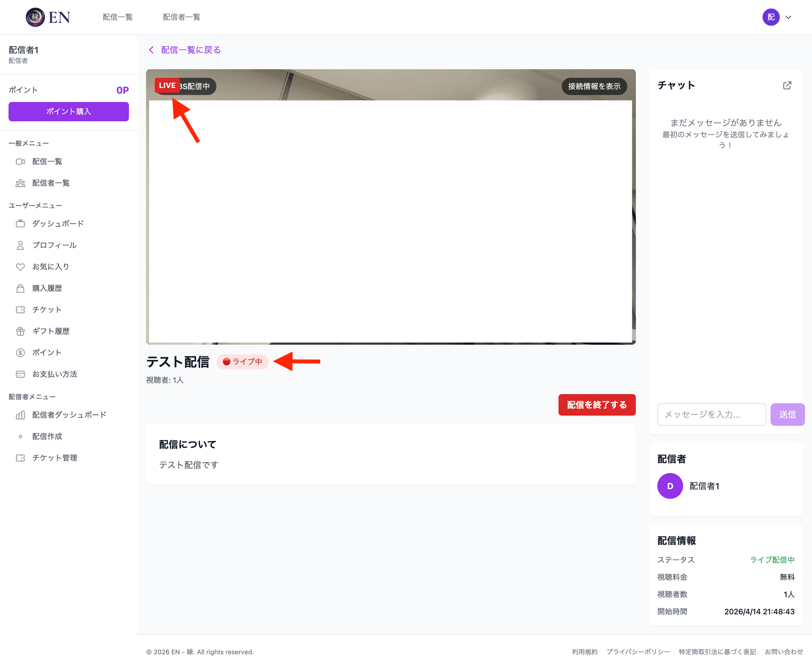The width and height of the screenshot is (812, 669).
Task: Click the ライブ中 status badge
Action: tap(242, 362)
